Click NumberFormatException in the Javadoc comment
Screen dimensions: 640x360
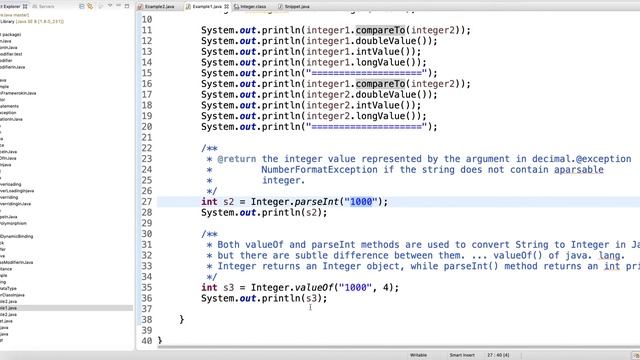pos(320,169)
